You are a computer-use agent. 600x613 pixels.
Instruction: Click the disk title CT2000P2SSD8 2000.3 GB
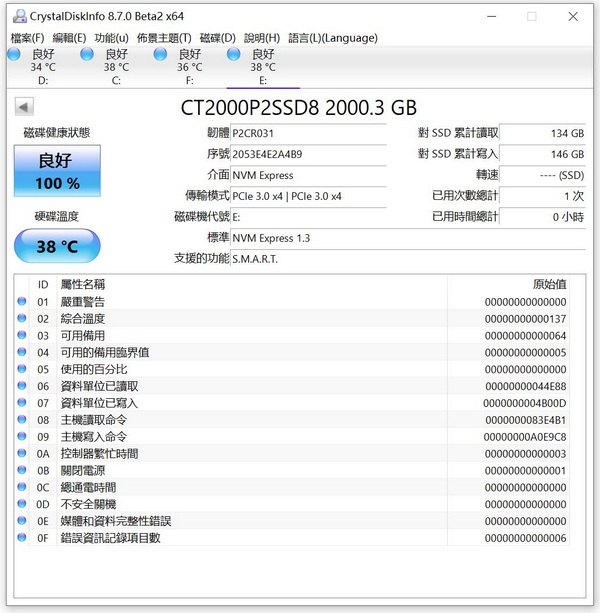pyautogui.click(x=299, y=108)
